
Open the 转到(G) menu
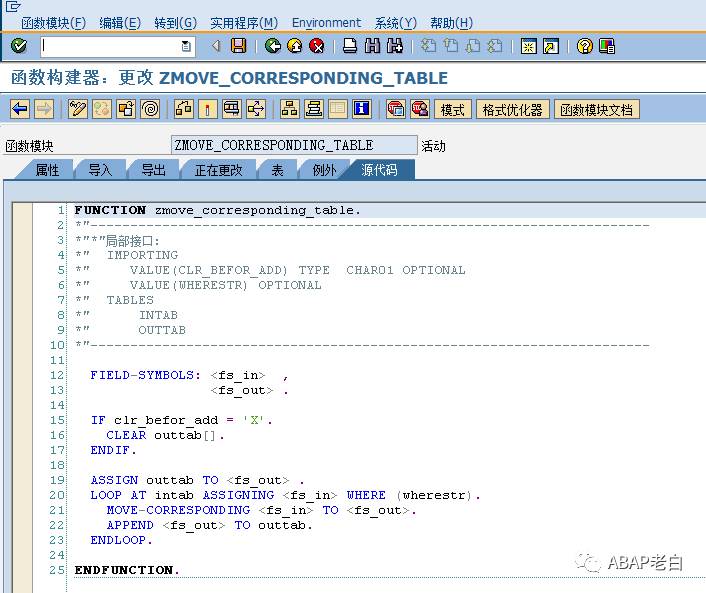click(175, 23)
